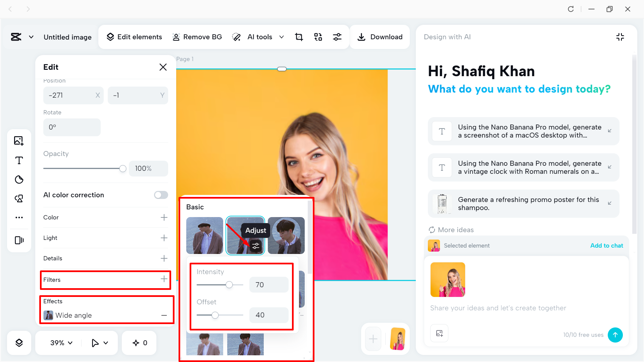Select the first Basic effect thumbnail
644x362 pixels.
(x=205, y=236)
